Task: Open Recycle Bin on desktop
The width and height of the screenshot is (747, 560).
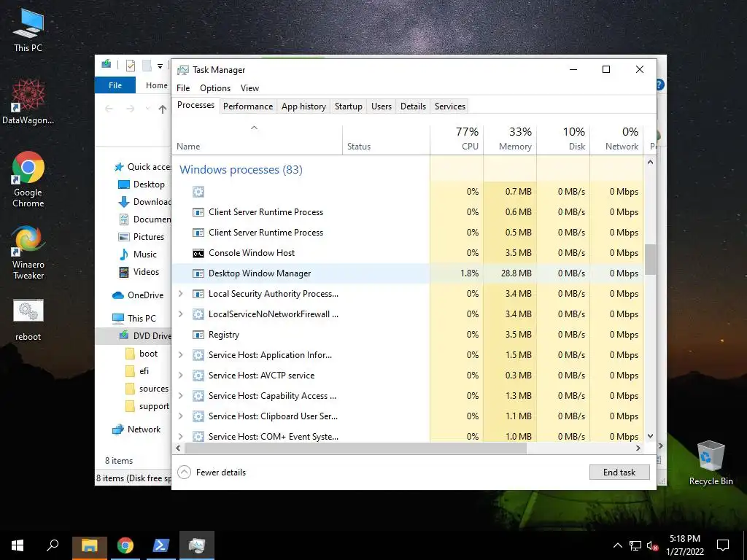Action: (x=711, y=463)
